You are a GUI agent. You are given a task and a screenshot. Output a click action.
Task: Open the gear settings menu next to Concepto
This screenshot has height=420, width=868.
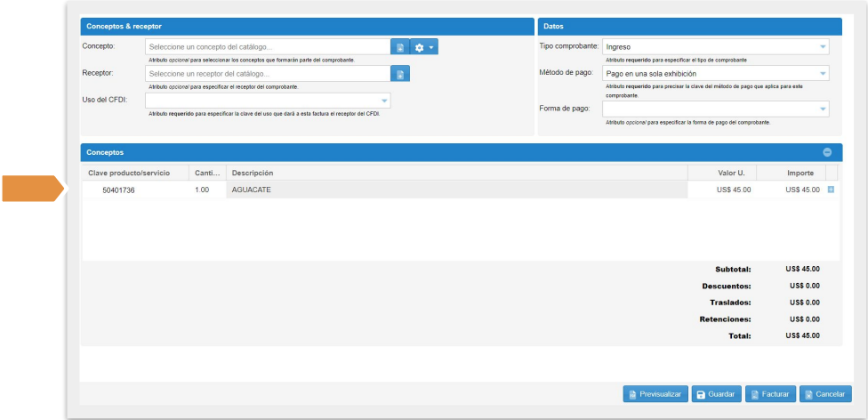tap(424, 47)
